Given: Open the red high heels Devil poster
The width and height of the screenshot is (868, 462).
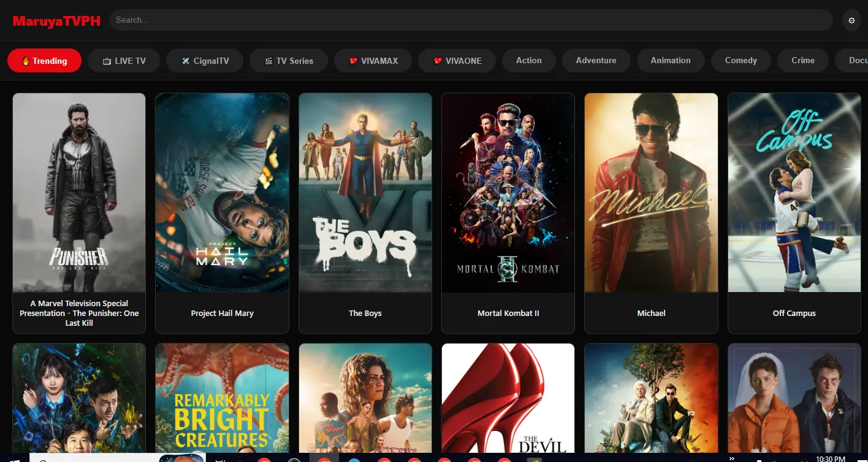Looking at the screenshot, I should click(x=508, y=398).
